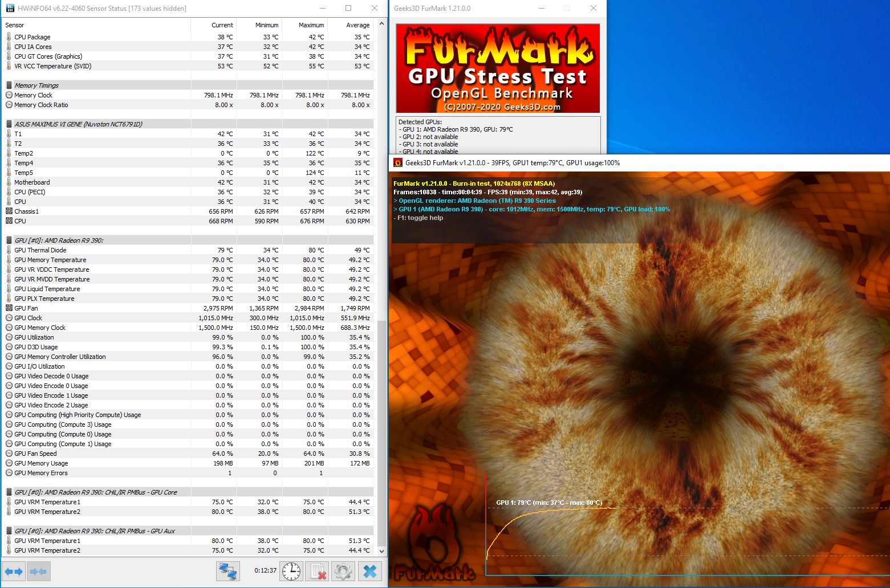The image size is (890, 588).
Task: Select the GPU PLX Temperature row
Action: tap(189, 299)
